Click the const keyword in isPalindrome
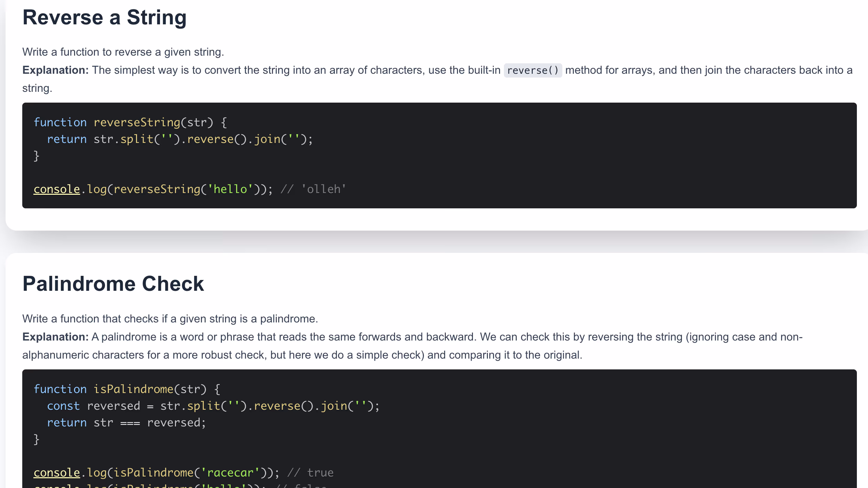The image size is (868, 488). [63, 406]
